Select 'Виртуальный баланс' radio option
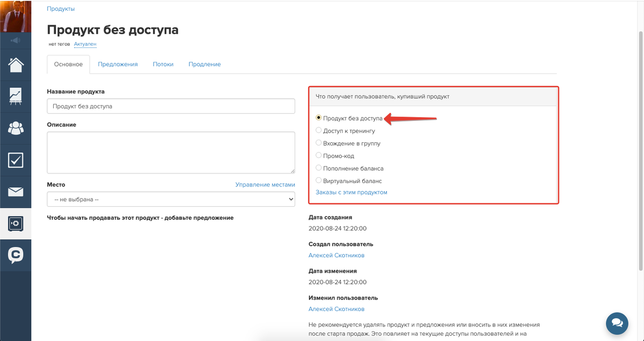This screenshot has width=644, height=341. pyautogui.click(x=319, y=181)
